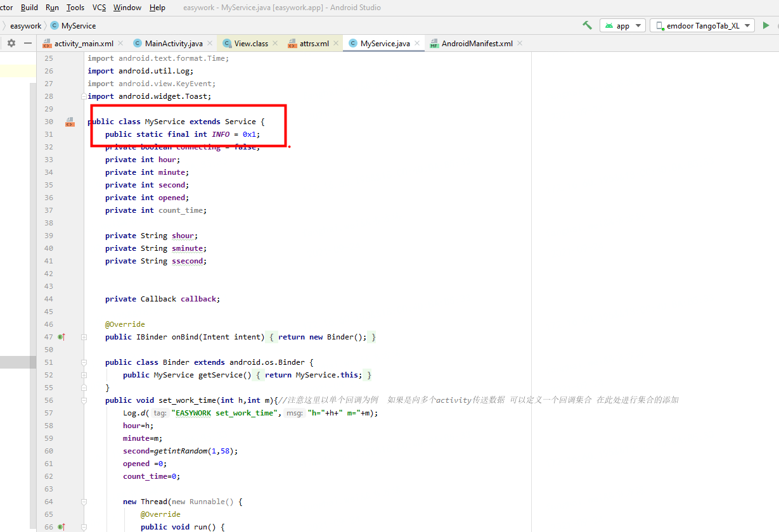779x532 pixels.
Task: Collapse the Binder class fold at line 51
Action: [83, 362]
